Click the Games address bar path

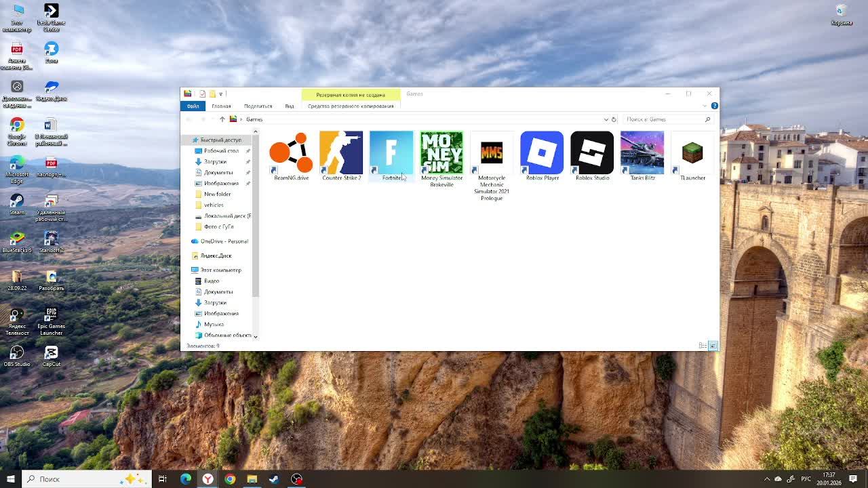(254, 119)
